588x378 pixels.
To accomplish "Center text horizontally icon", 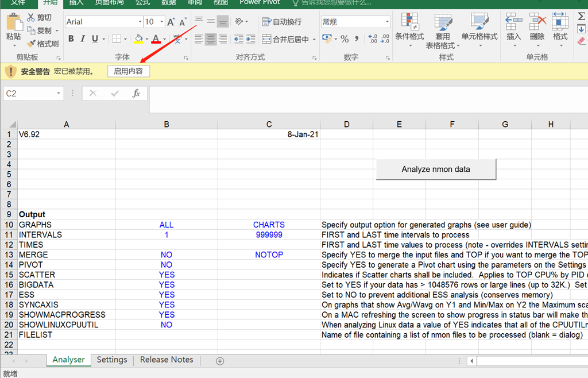I will 211,39.
